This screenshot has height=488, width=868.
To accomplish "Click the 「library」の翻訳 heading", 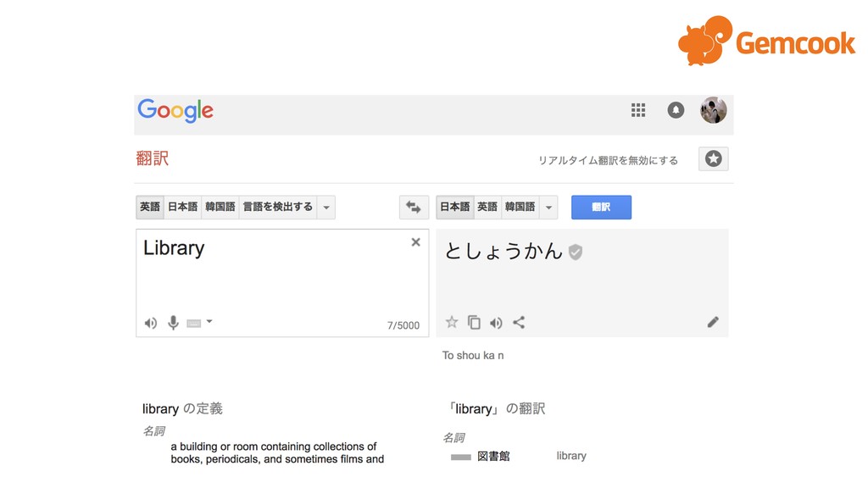I will (496, 409).
